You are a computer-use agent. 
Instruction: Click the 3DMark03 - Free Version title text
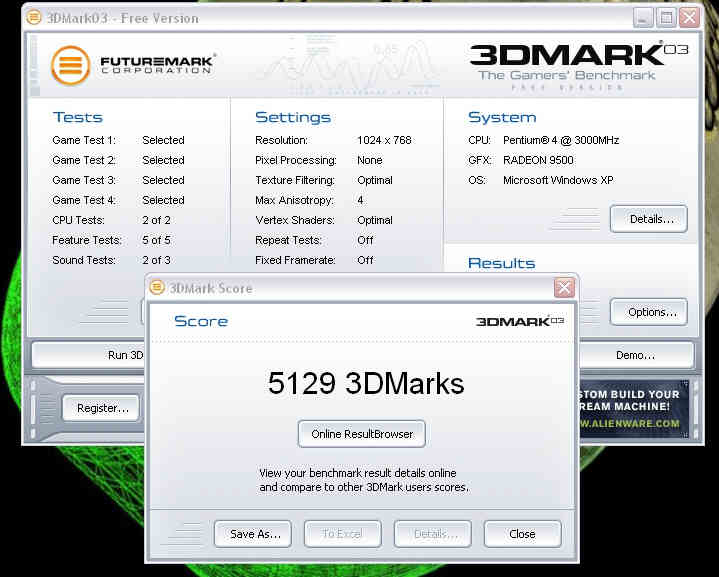click(x=123, y=18)
